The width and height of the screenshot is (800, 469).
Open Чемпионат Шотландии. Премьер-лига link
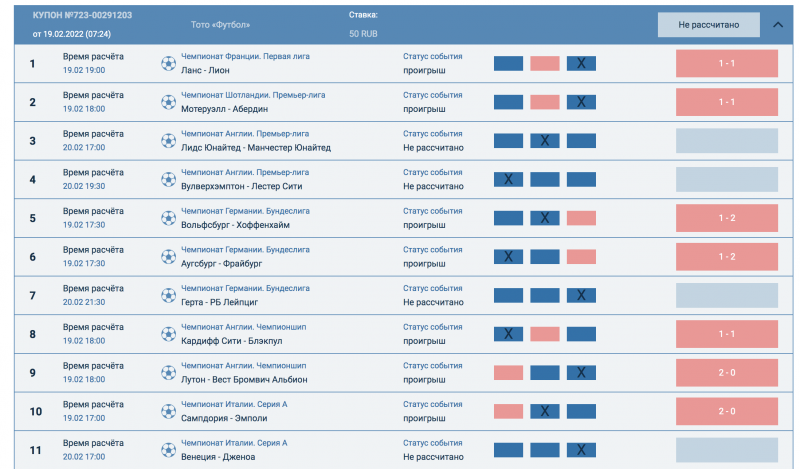[x=253, y=95]
